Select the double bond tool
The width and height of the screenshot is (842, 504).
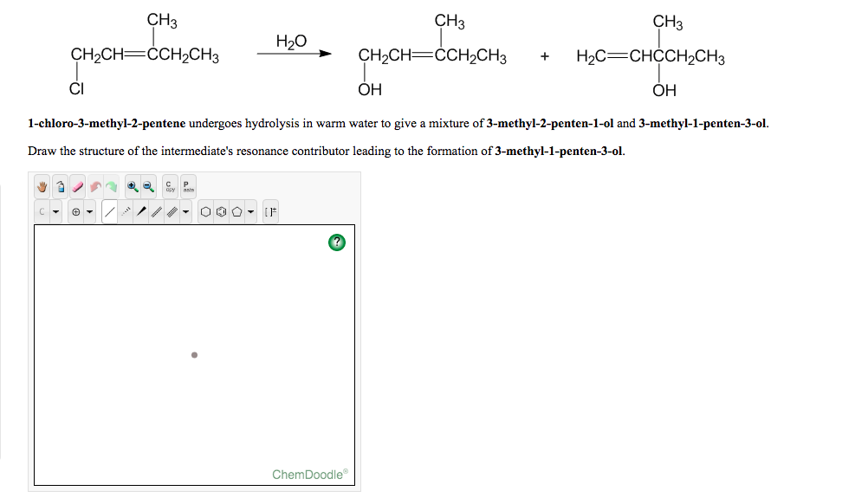click(156, 210)
